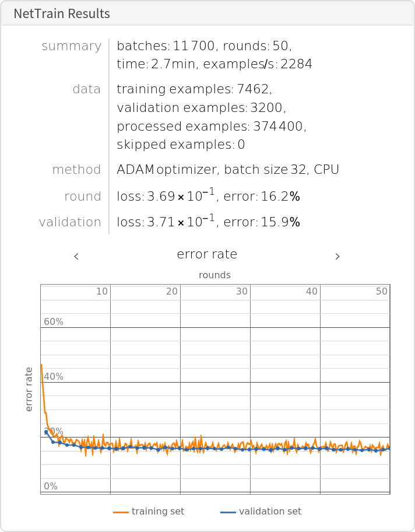The height and width of the screenshot is (532, 415).
Task: Click the orange training set legend line
Action: [121, 512]
